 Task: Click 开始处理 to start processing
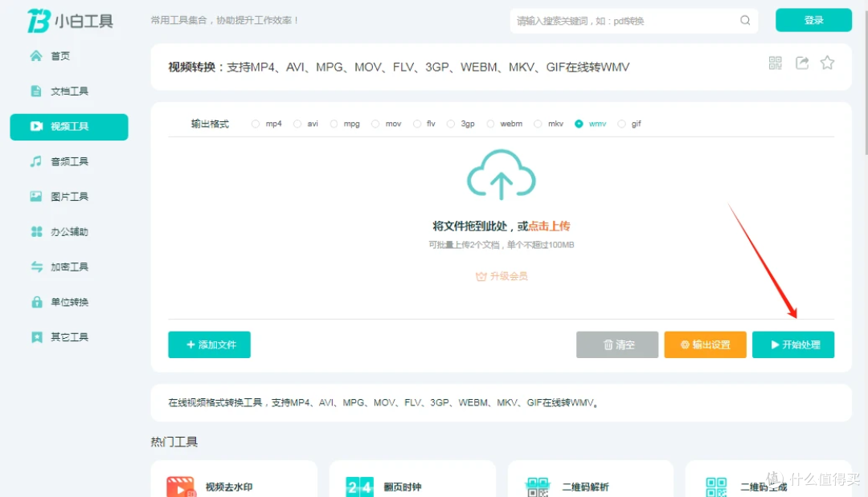pyautogui.click(x=793, y=345)
